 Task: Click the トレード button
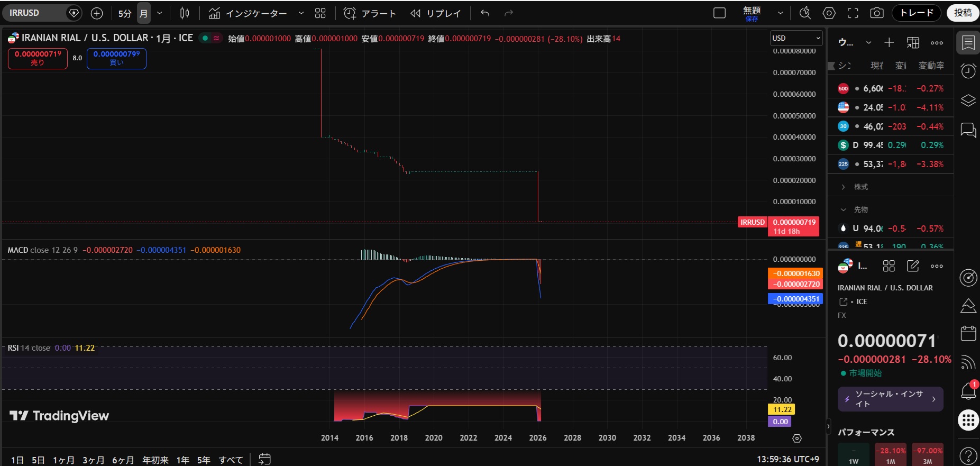(x=917, y=13)
